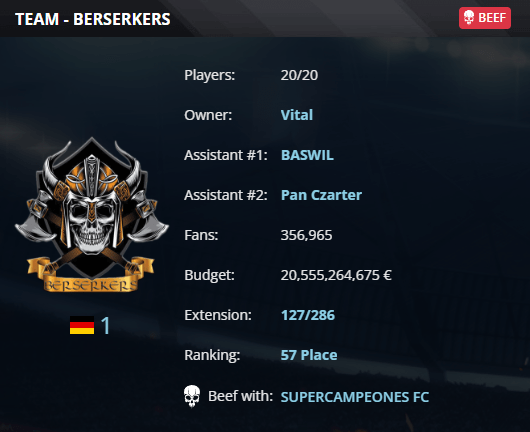Viewport: 530px width, 432px height.
Task: Open the 127/286 extension link
Action: [x=308, y=315]
